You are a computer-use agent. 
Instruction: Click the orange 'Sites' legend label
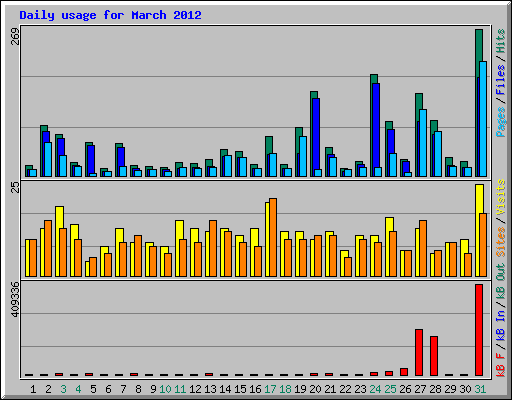coord(500,242)
